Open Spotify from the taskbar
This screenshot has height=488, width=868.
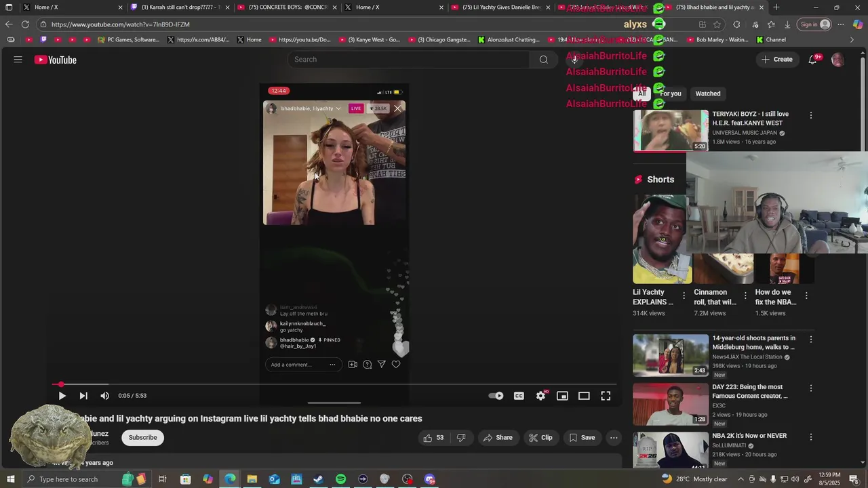click(341, 479)
